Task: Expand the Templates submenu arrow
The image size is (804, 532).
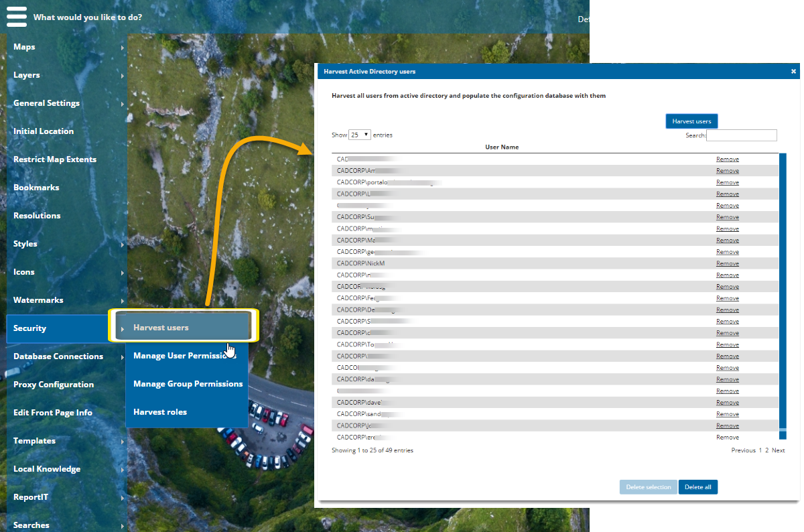Action: click(x=123, y=442)
